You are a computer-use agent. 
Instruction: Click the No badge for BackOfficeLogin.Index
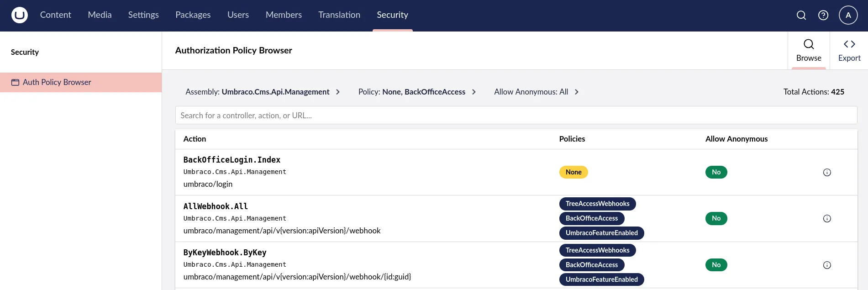[716, 172]
